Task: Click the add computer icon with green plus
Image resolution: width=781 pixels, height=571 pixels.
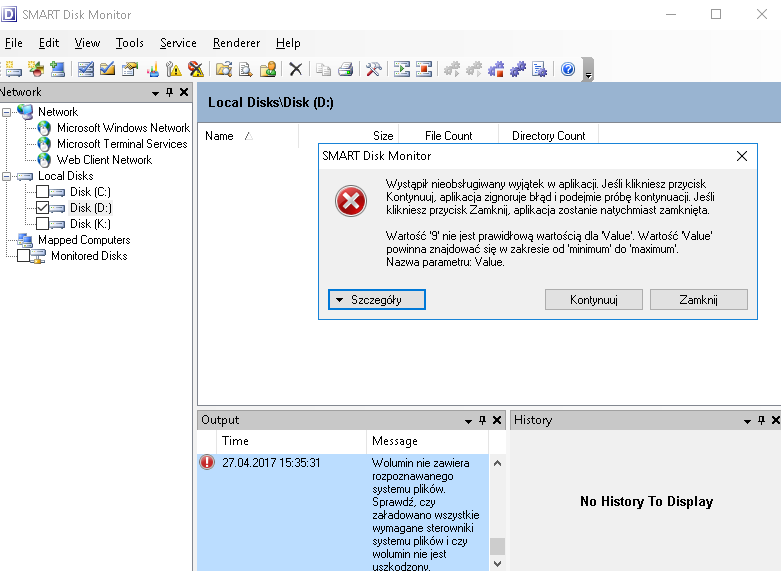Action: coord(57,69)
